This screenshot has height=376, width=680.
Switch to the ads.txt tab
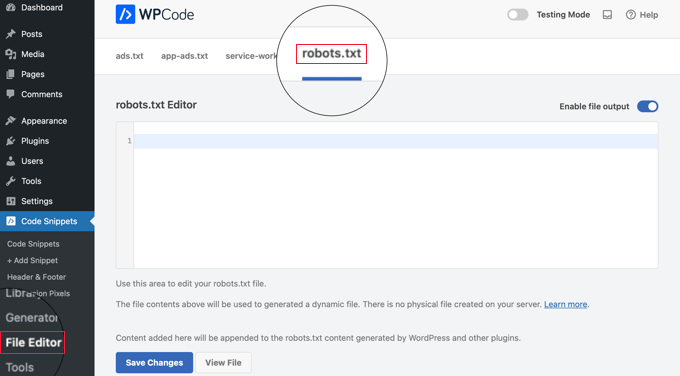tap(129, 56)
